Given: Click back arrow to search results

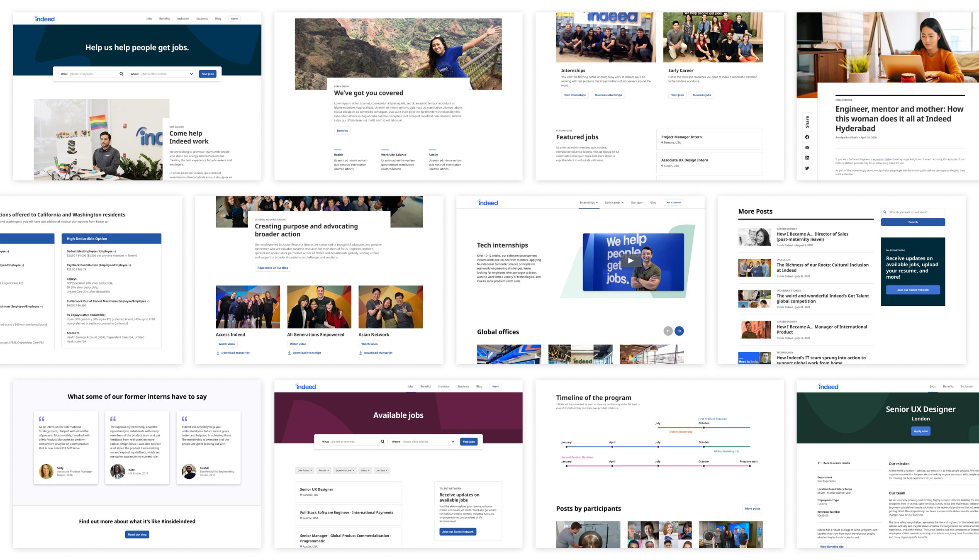Looking at the screenshot, I should coord(819,463).
